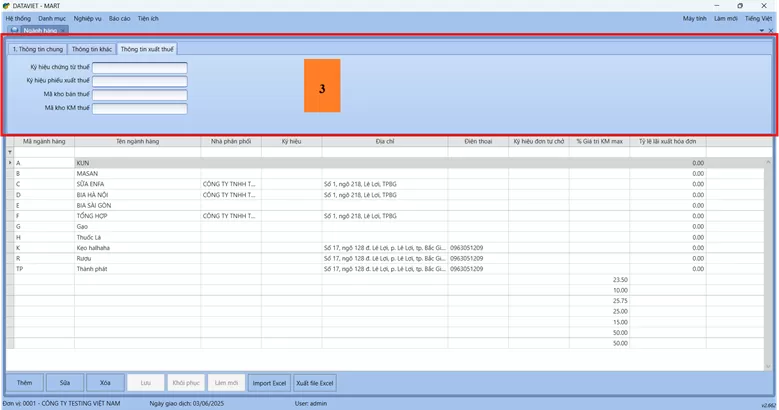Open the Danh mục menu

(x=52, y=18)
